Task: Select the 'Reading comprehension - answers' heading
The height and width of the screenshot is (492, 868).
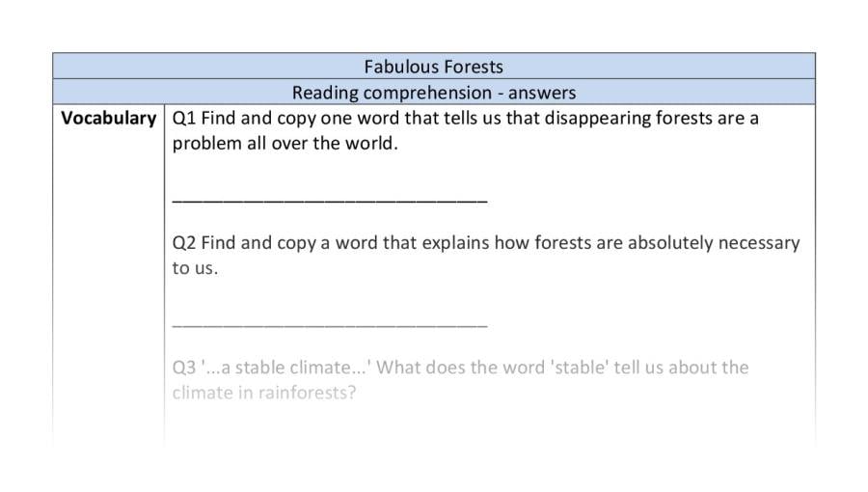Action: [433, 93]
